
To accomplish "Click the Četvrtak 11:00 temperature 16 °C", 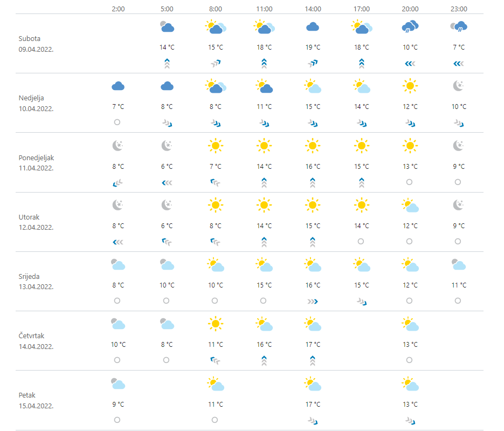I will [x=264, y=344].
